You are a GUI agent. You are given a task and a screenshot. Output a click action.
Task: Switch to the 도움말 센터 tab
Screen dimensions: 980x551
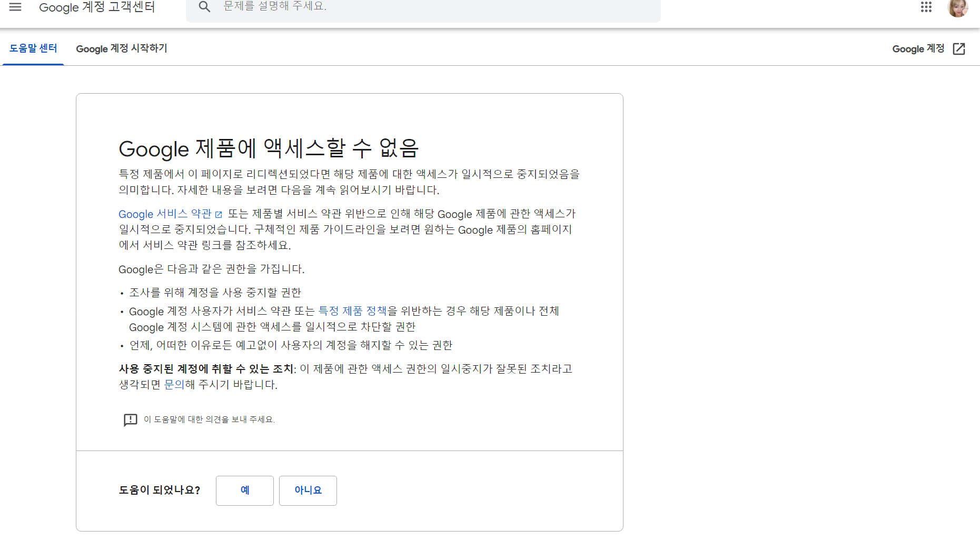[x=33, y=48]
